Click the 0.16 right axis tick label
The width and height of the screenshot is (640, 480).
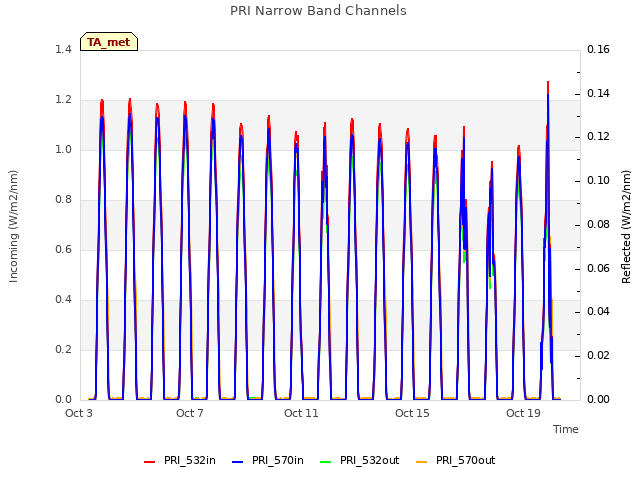coord(598,49)
